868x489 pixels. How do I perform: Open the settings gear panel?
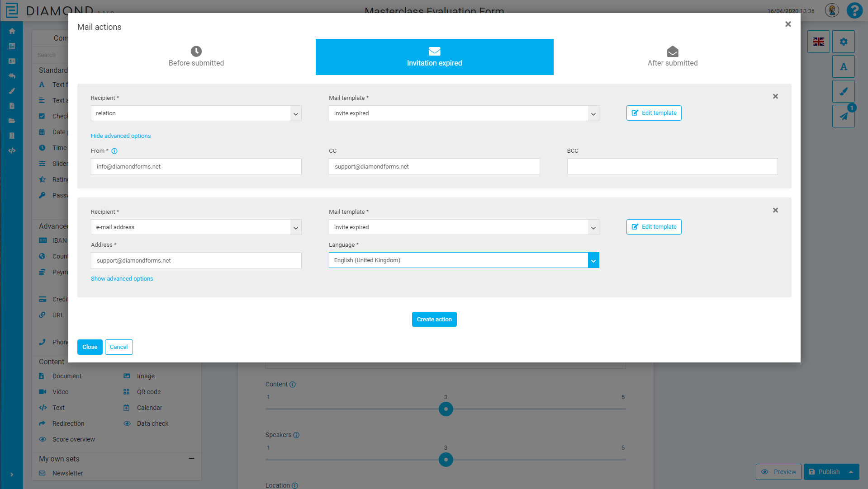point(843,42)
